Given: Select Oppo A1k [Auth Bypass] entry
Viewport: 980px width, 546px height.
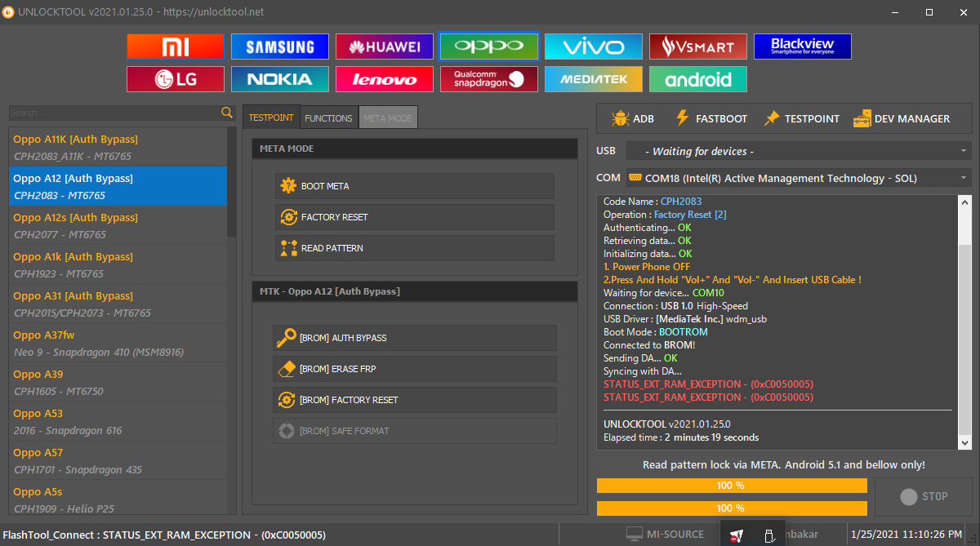Looking at the screenshot, I should pyautogui.click(x=118, y=265).
